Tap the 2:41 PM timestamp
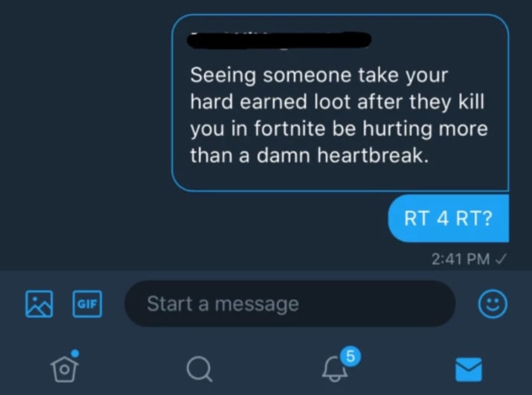The height and width of the screenshot is (395, 532). point(461,260)
